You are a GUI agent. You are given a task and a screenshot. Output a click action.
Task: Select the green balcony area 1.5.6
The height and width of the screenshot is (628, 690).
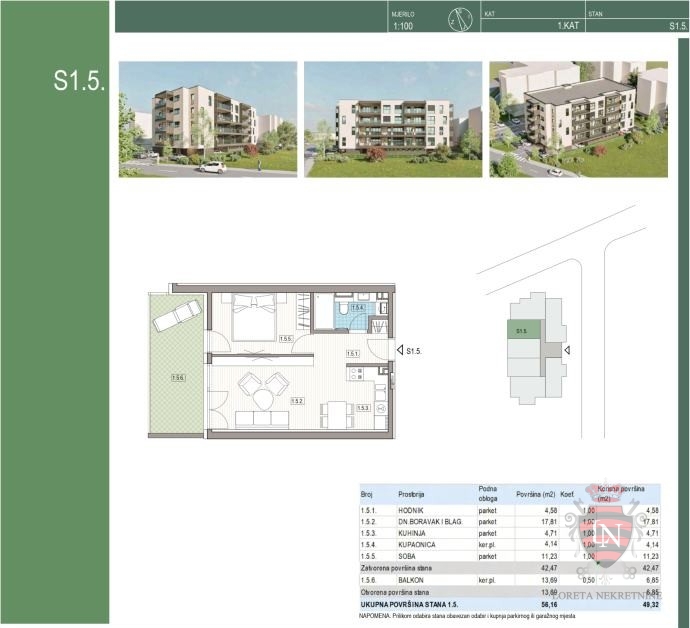(177, 377)
